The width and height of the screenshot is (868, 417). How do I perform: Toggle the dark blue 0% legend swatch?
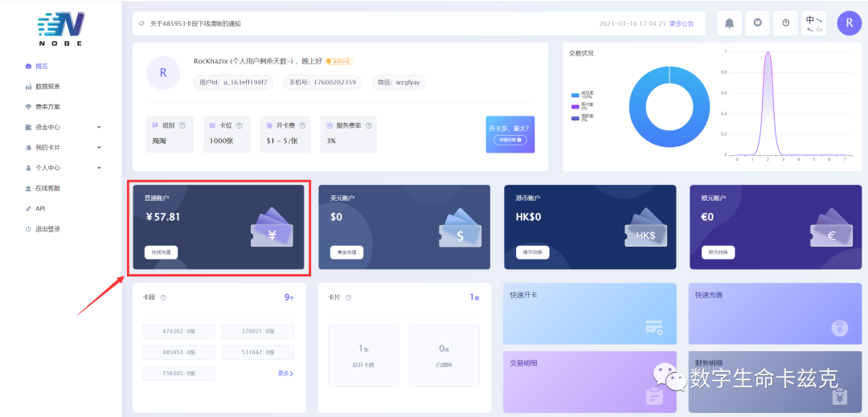tap(575, 118)
